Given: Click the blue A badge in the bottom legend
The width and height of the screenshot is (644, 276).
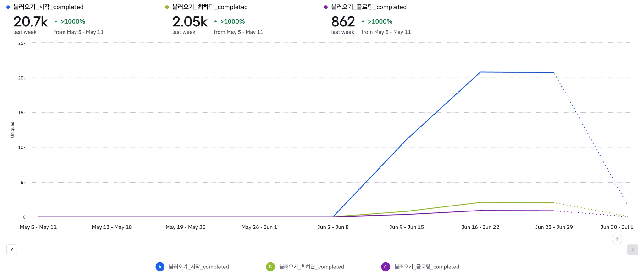Looking at the screenshot, I should (x=160, y=267).
